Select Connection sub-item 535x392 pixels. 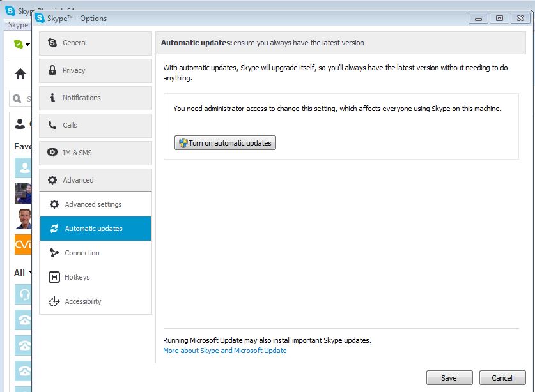tap(95, 253)
